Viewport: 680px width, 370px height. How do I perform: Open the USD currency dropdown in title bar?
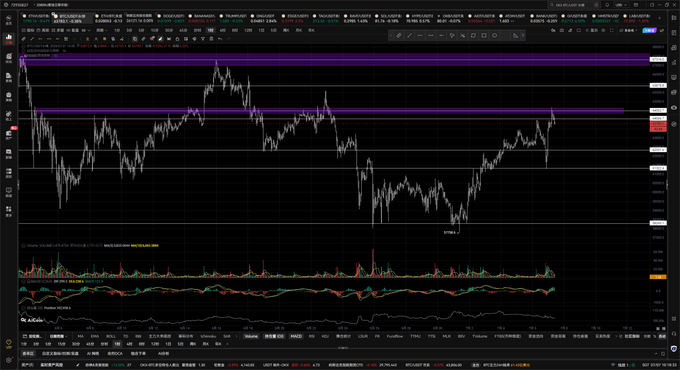coord(621,5)
